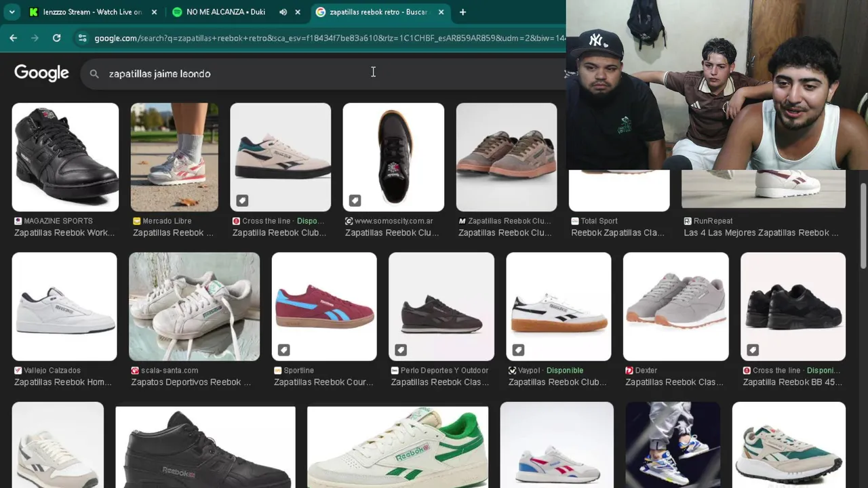Click the Google logo
Image resolution: width=868 pixels, height=488 pixels.
tap(41, 73)
